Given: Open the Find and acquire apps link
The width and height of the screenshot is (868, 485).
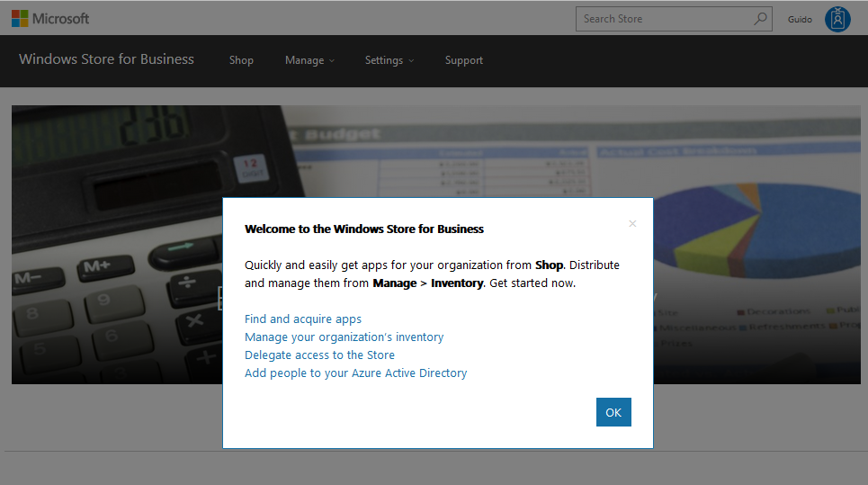Looking at the screenshot, I should 303,319.
